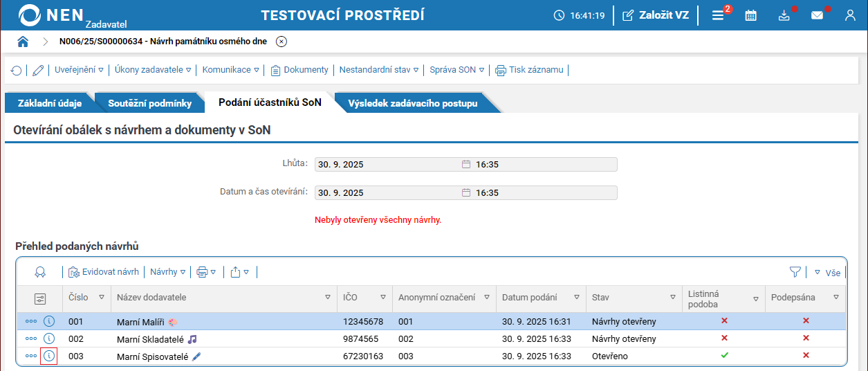
Task: Select the Marní Malíři supplier name
Action: point(140,322)
